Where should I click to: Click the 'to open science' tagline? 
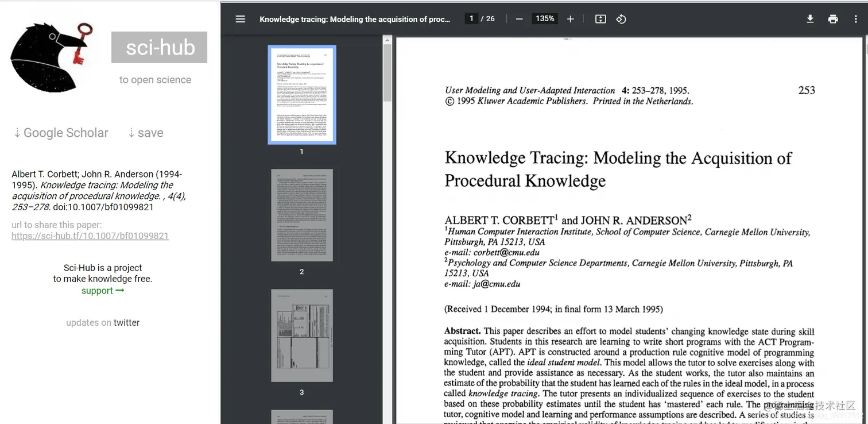point(155,80)
